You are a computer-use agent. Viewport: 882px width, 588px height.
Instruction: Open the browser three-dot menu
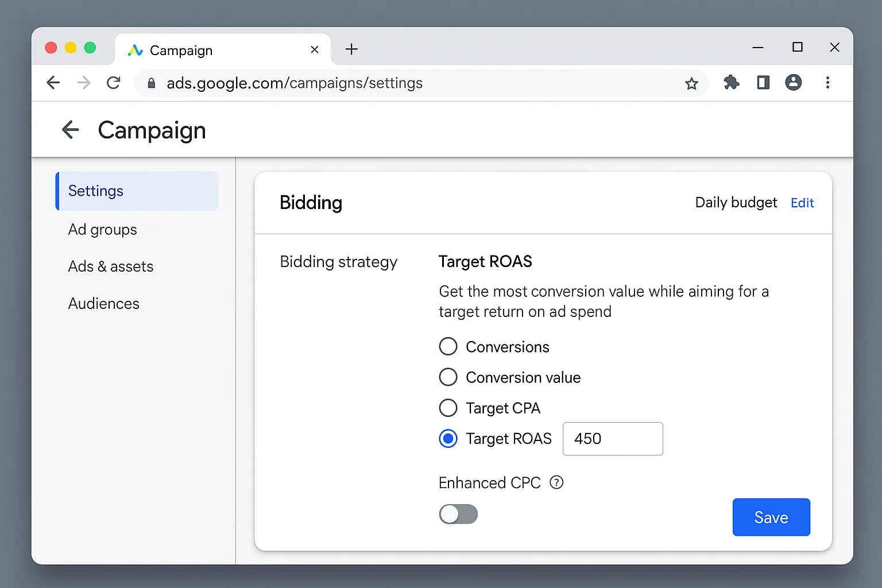click(x=827, y=83)
